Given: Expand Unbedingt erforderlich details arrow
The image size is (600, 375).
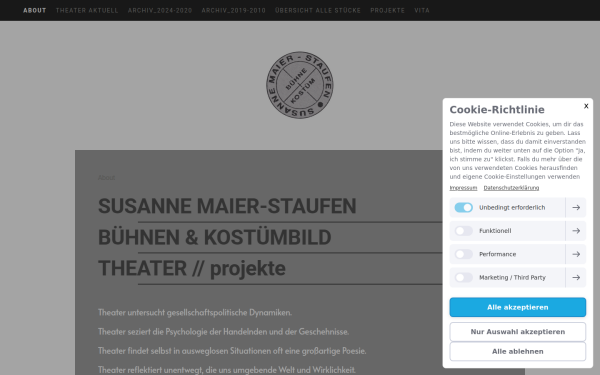Looking at the screenshot, I should tap(576, 207).
